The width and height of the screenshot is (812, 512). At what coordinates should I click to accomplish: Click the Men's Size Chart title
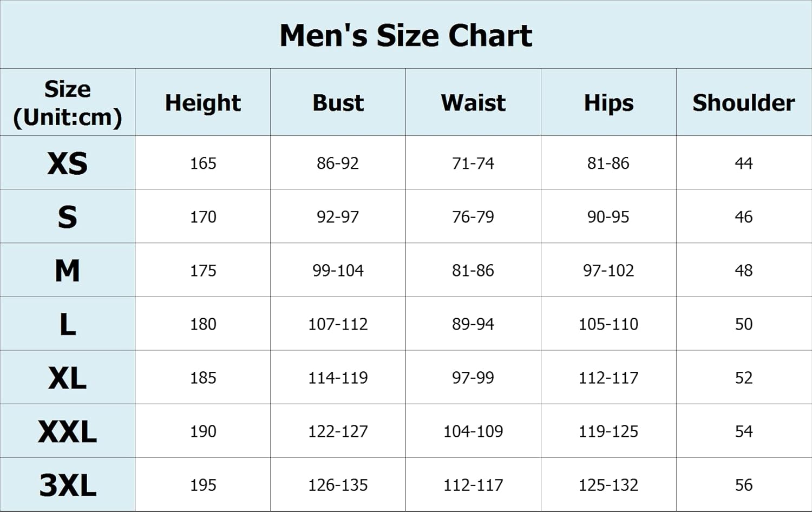click(x=406, y=36)
